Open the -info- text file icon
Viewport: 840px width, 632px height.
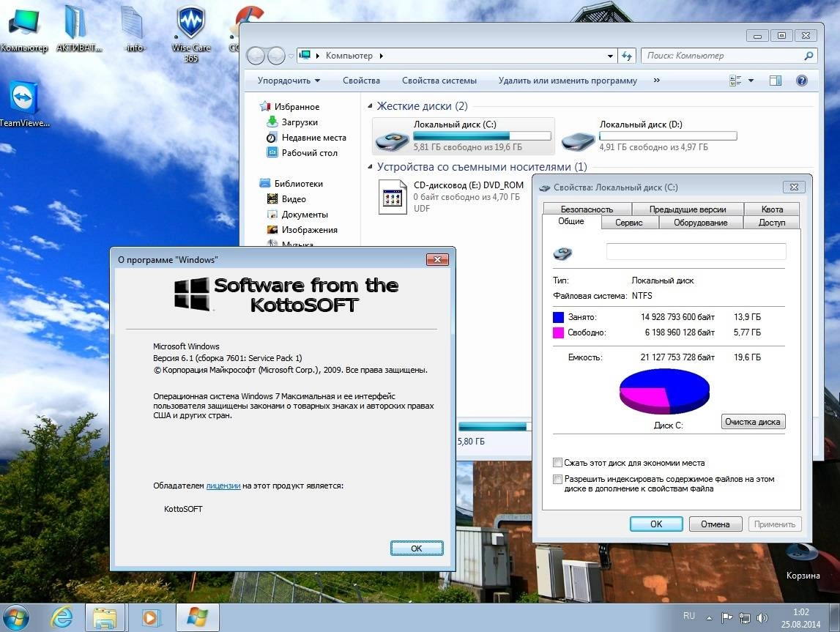coord(133,28)
